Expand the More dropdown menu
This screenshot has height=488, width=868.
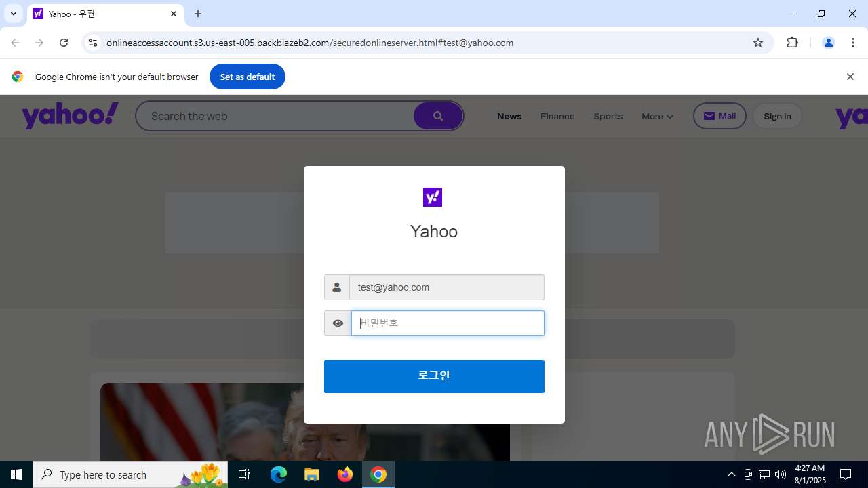[657, 116]
